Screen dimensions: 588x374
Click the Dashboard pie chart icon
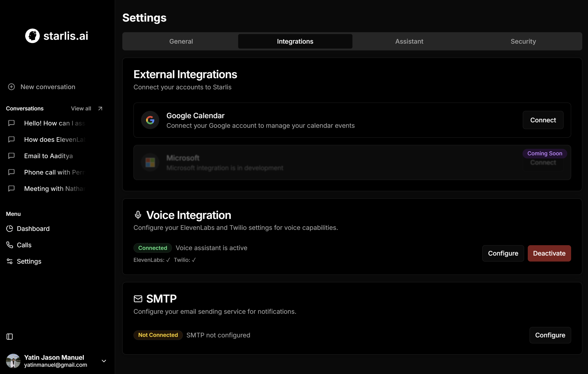click(x=10, y=229)
